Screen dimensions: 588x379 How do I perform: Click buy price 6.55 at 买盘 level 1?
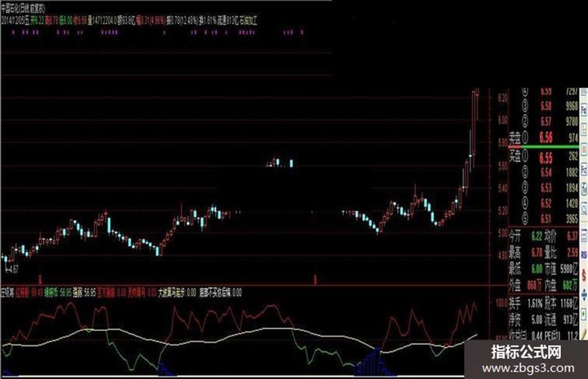(546, 158)
